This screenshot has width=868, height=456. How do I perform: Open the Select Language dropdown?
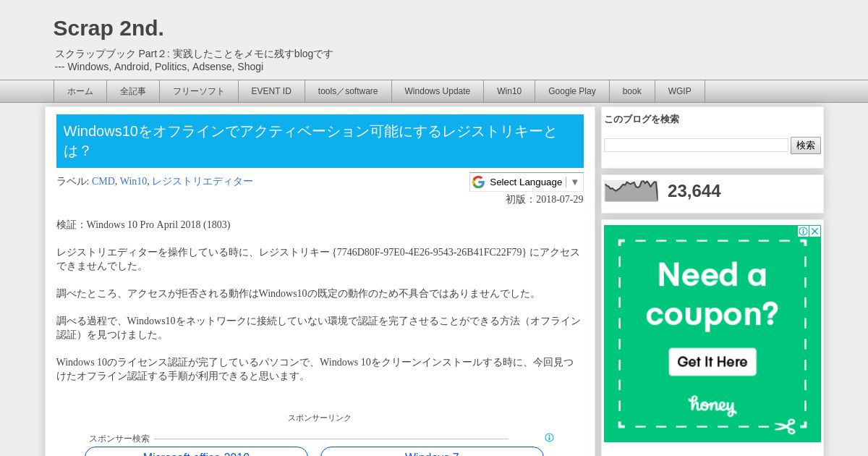pos(527,182)
